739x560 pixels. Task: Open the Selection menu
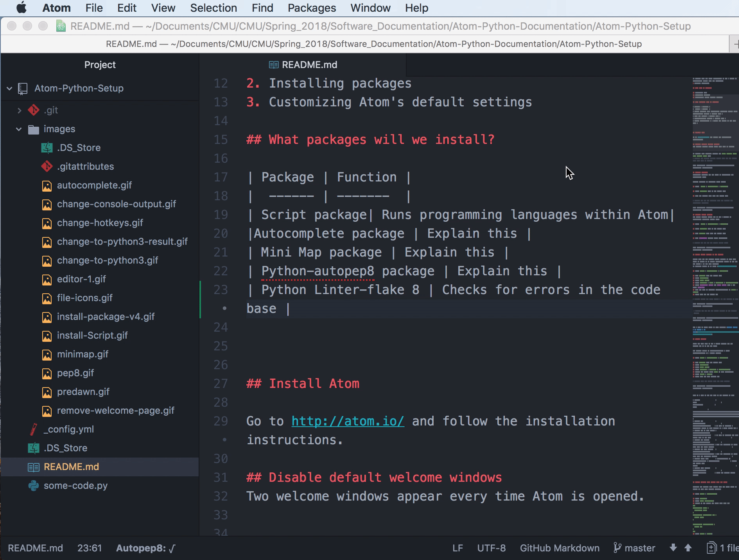[x=213, y=8]
